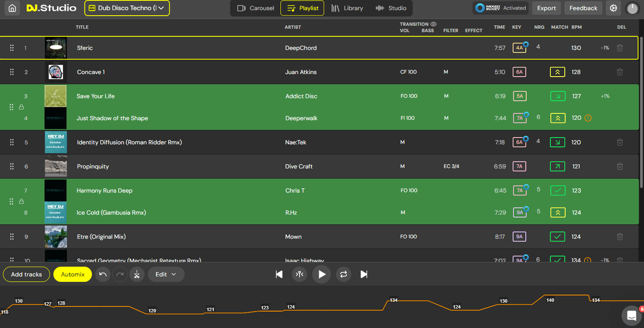Delete the Sferic track with trash icon

pos(620,48)
